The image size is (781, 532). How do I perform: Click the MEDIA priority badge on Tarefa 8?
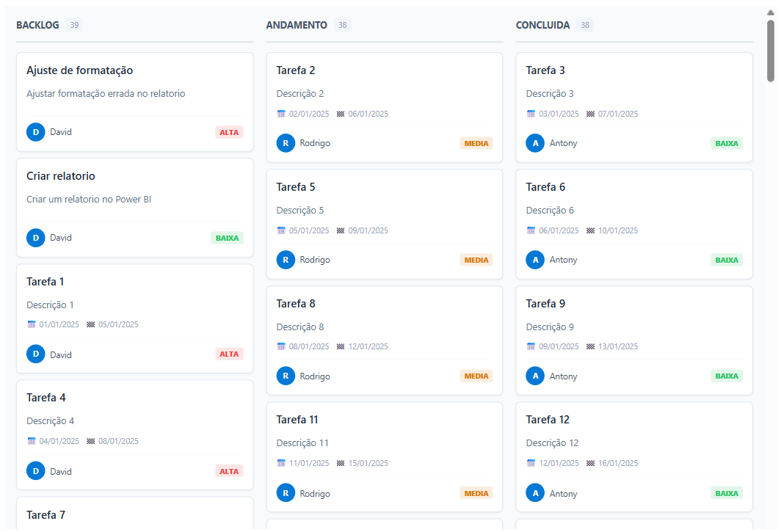click(476, 376)
